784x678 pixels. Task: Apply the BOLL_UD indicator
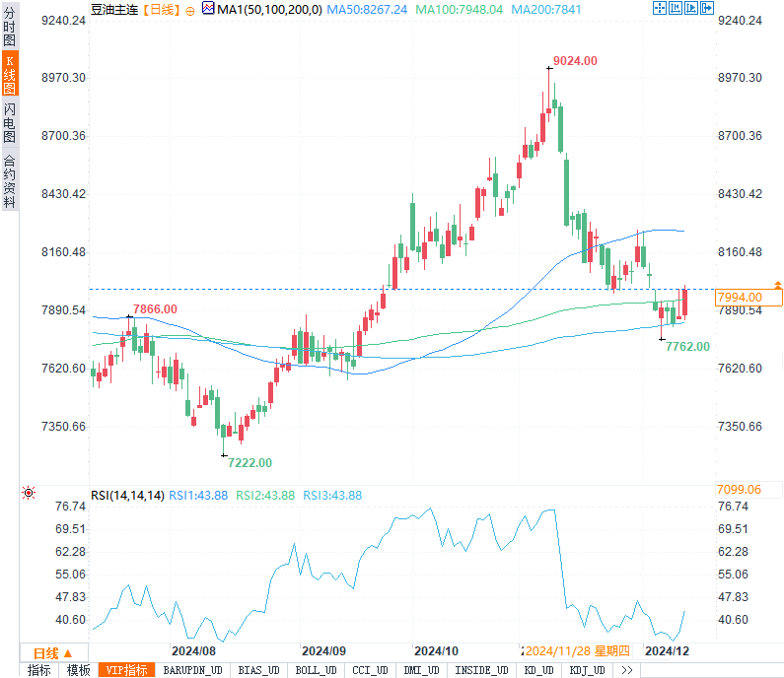(x=316, y=670)
